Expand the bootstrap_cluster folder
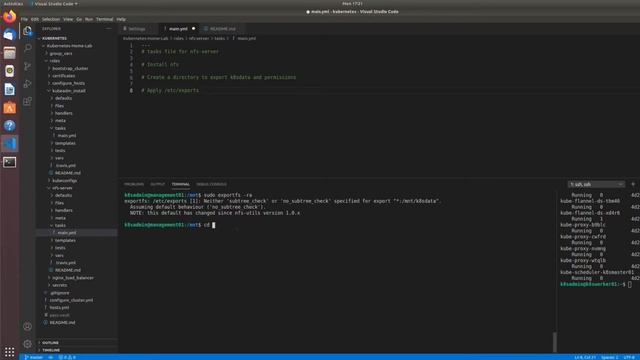This screenshot has height=360, width=640. pos(70,69)
